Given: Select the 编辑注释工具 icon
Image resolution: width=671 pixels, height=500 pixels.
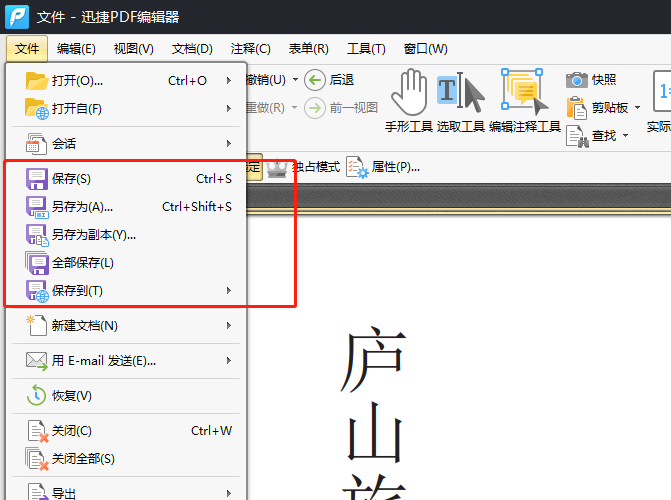Looking at the screenshot, I should pos(525,91).
